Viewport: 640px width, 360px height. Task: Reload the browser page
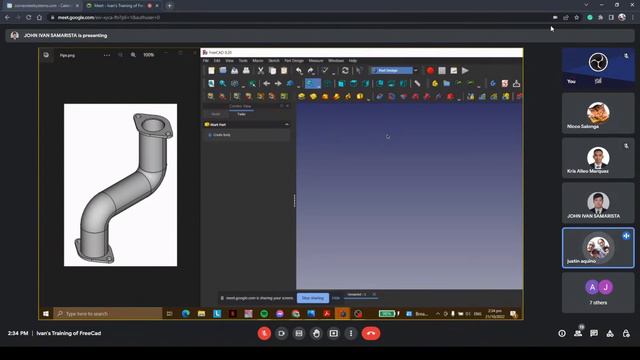pyautogui.click(x=29, y=18)
